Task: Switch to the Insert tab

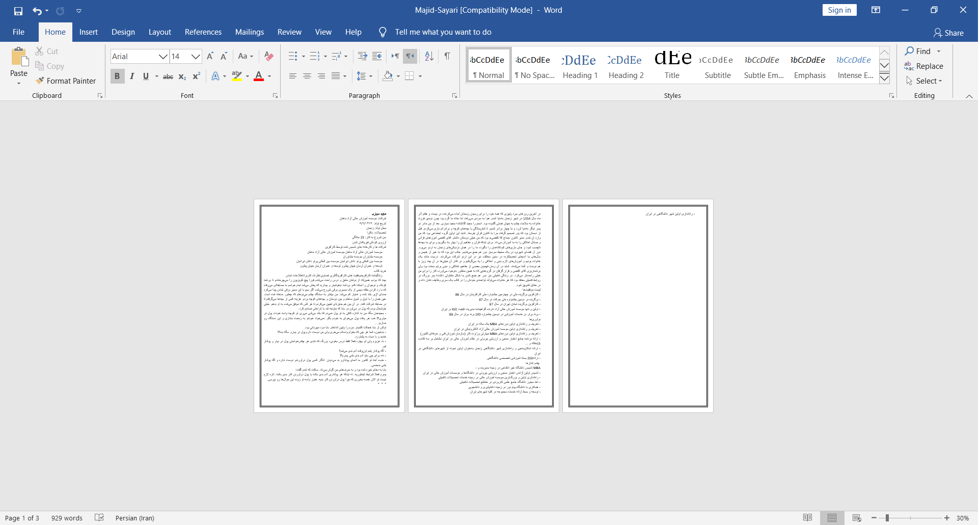Action: [x=89, y=32]
